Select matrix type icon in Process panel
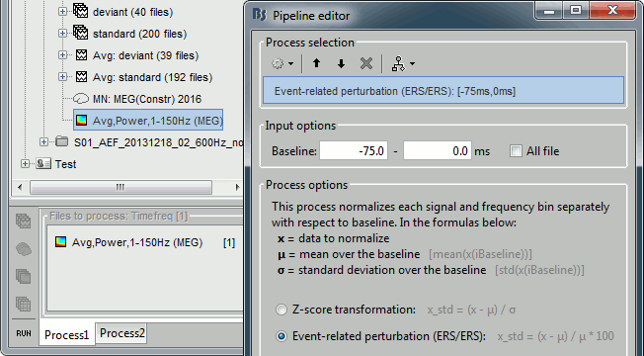Screen dimensions: 644x356 pyautogui.click(x=24, y=304)
